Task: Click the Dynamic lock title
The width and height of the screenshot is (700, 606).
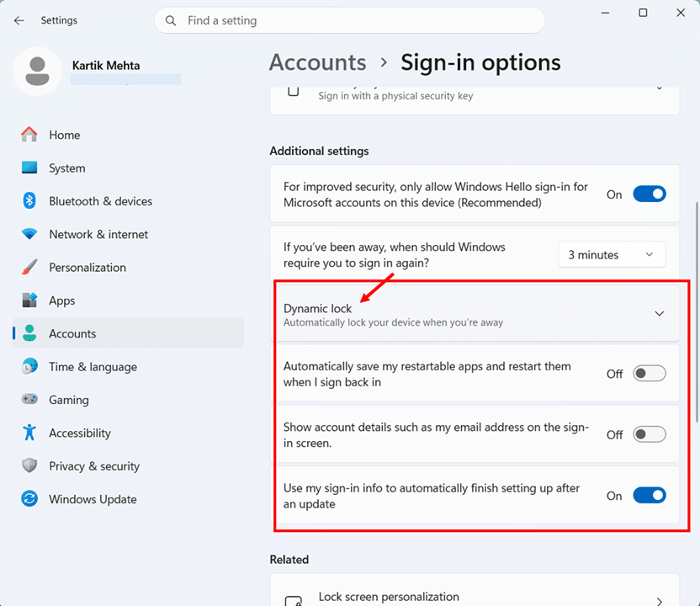Action: pos(317,309)
